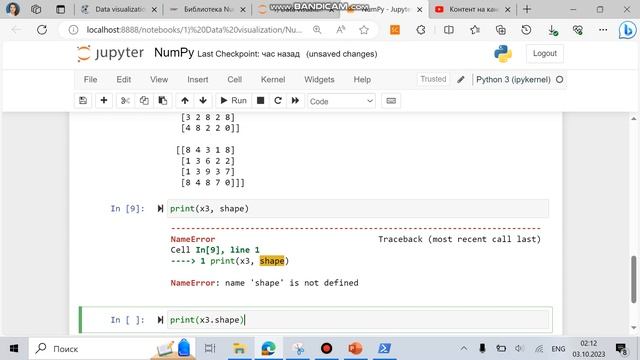Open the cell type Code dropdown

pos(341,101)
